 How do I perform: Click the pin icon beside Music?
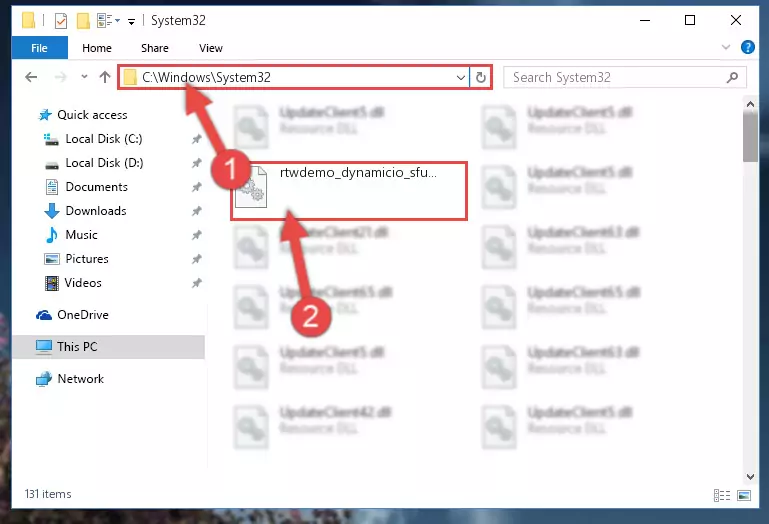tap(197, 236)
